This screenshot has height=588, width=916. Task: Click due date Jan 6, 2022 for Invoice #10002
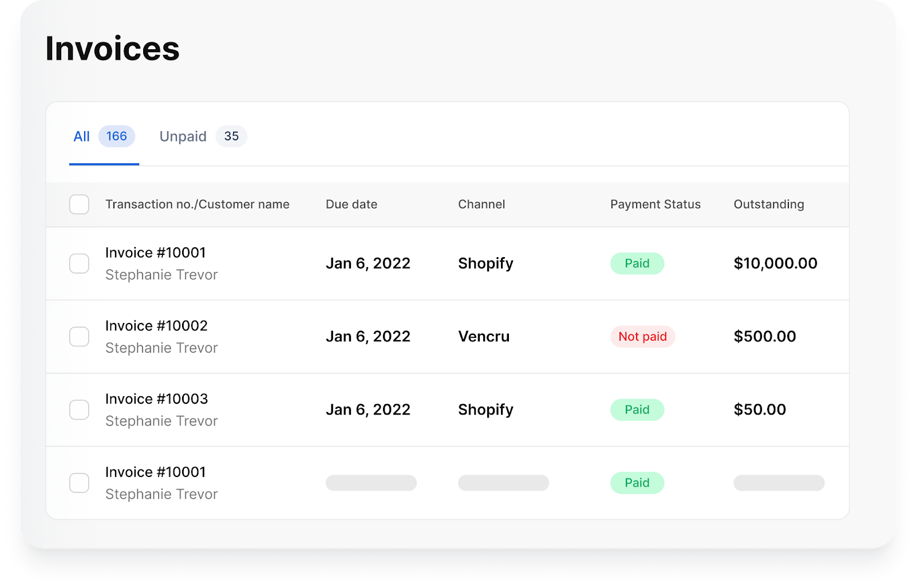[368, 337]
